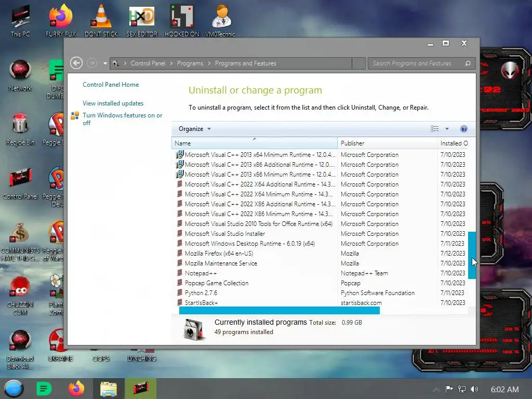The image size is (532, 399).
Task: Select Programs in the breadcrumb path
Action: 190,63
